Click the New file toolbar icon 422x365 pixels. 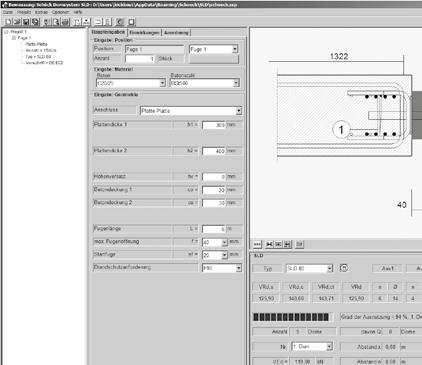point(8,22)
